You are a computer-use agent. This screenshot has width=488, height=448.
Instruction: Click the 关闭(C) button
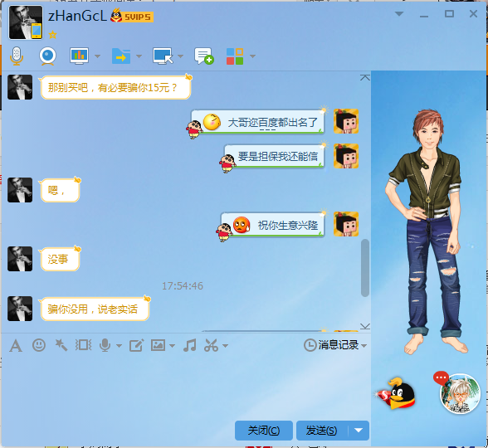point(264,431)
